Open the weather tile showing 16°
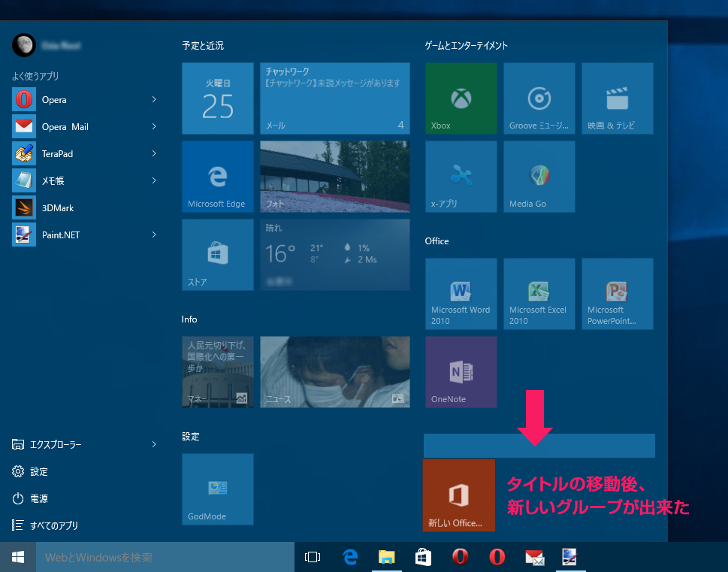 click(335, 255)
